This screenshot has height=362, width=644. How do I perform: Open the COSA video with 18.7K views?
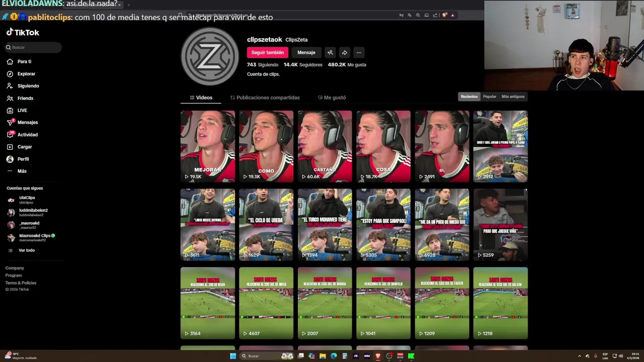coord(383,146)
